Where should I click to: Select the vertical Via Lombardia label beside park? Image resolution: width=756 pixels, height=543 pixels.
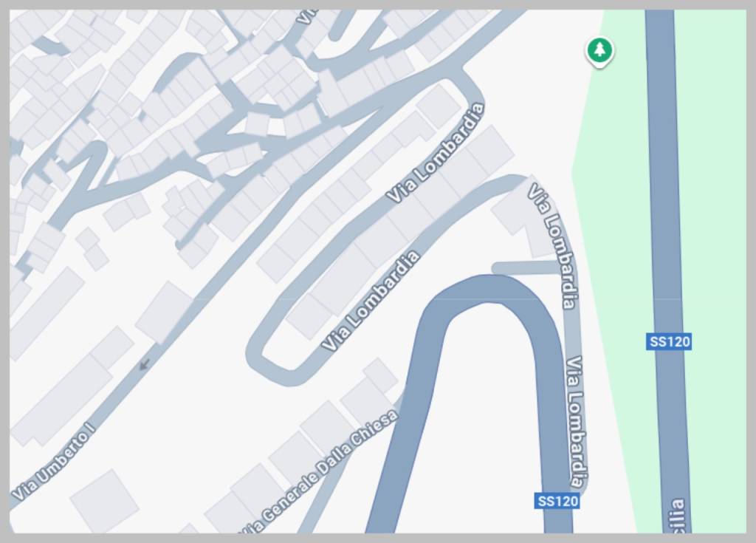coord(553,246)
